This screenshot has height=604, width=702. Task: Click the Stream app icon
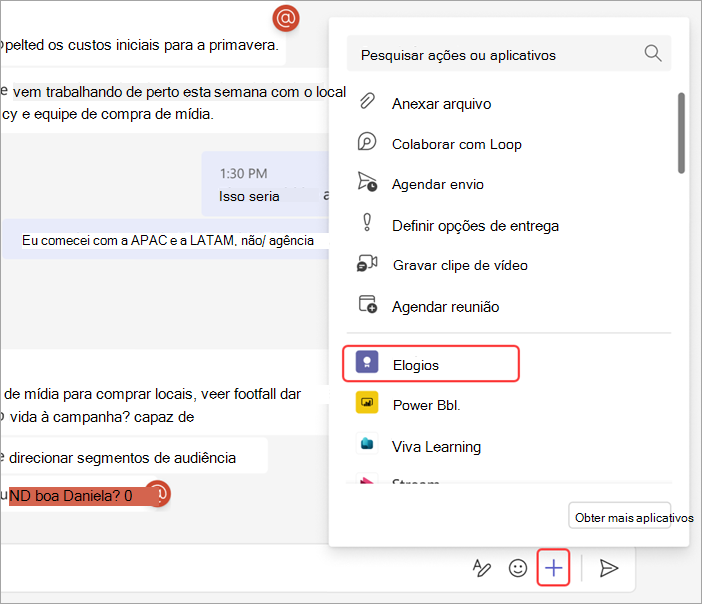click(x=367, y=478)
